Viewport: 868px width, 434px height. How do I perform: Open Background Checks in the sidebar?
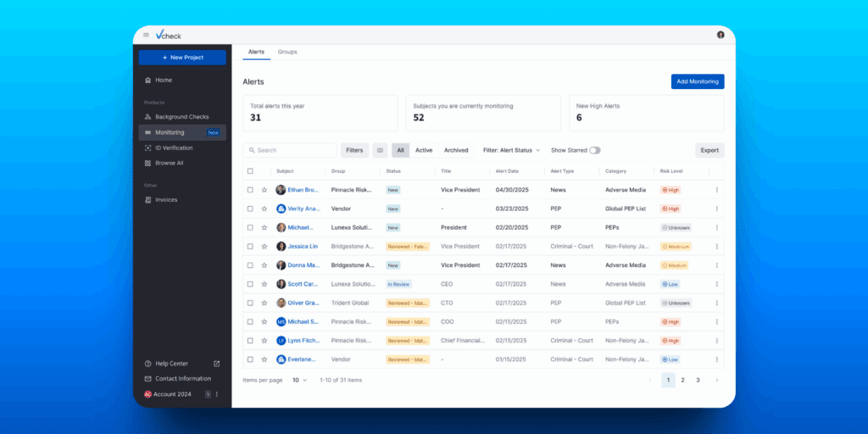[181, 117]
